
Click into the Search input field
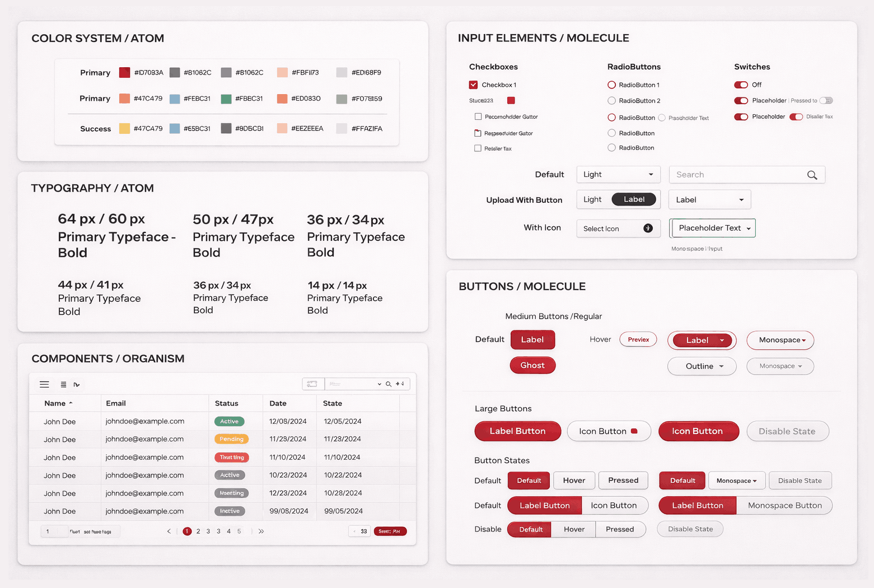[x=736, y=175]
